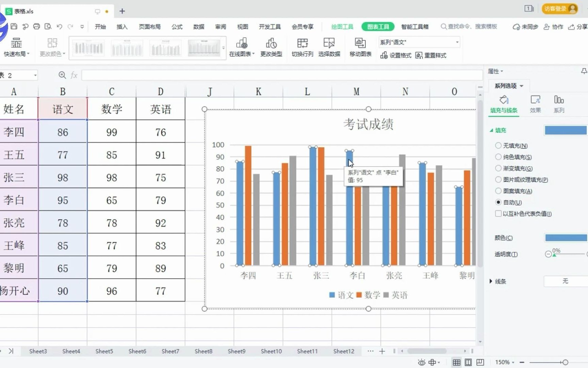Select the first chart style thumbnail
Image resolution: width=588 pixels, height=368 pixels.
(88, 48)
